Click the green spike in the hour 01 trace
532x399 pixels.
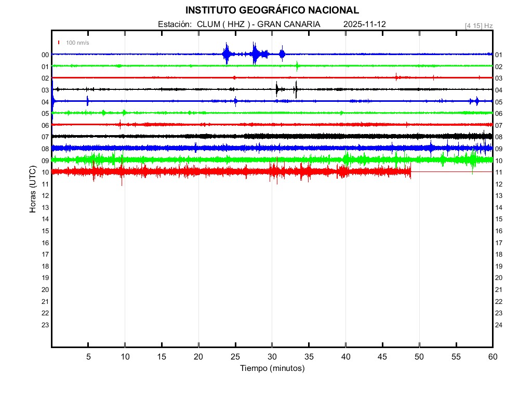tap(297, 66)
